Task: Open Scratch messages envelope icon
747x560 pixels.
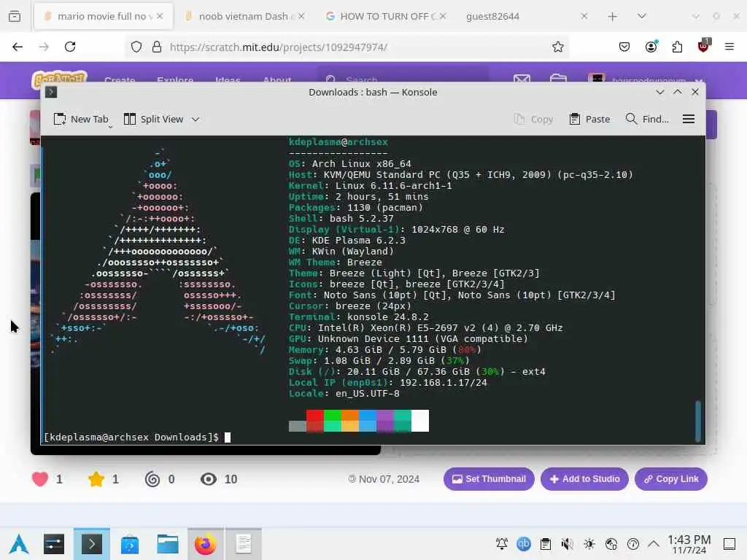Action: pyautogui.click(x=522, y=78)
